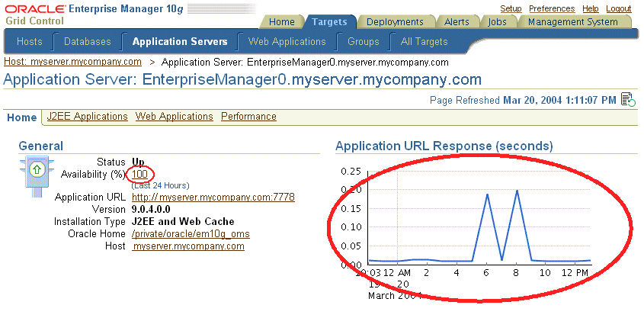The image size is (644, 318).
Task: Open the Performance page link
Action: pos(248,116)
